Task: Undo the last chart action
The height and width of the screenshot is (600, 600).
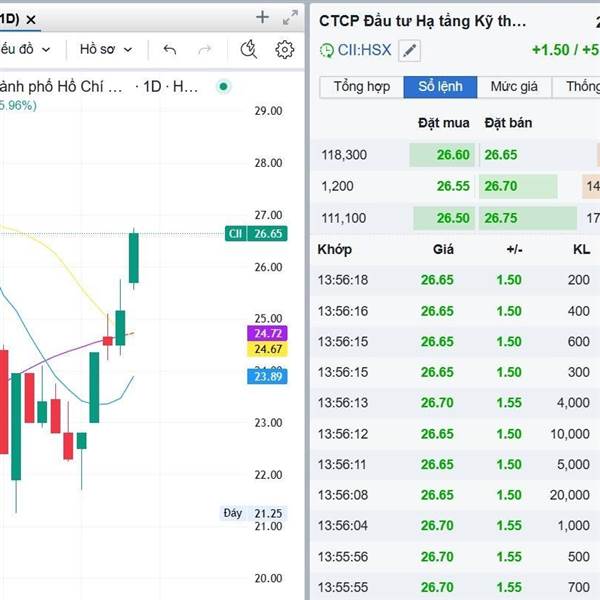Action: click(170, 49)
